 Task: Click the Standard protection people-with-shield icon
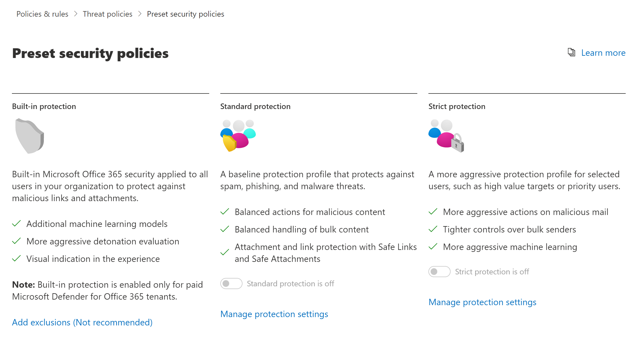point(238,136)
